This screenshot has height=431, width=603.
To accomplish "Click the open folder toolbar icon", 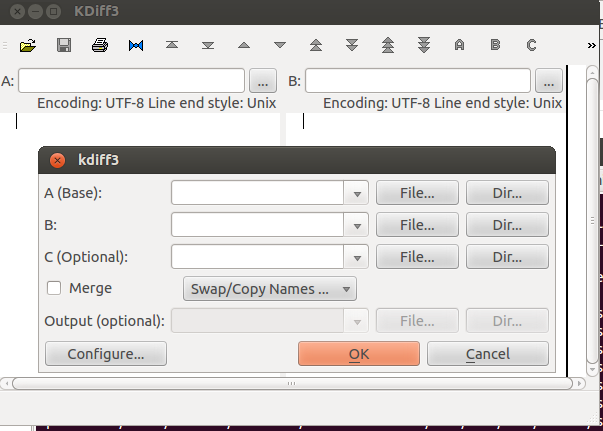I will [28, 45].
